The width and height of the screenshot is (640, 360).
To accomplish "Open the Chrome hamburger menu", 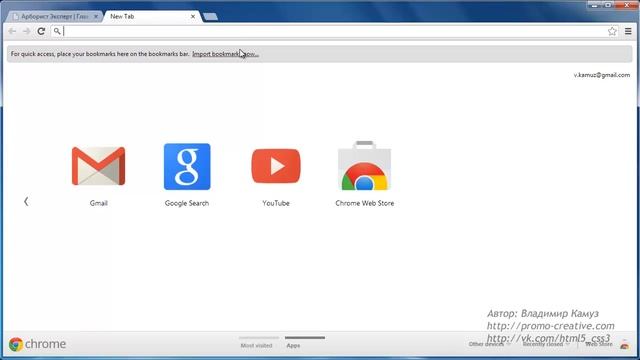I will pyautogui.click(x=628, y=31).
